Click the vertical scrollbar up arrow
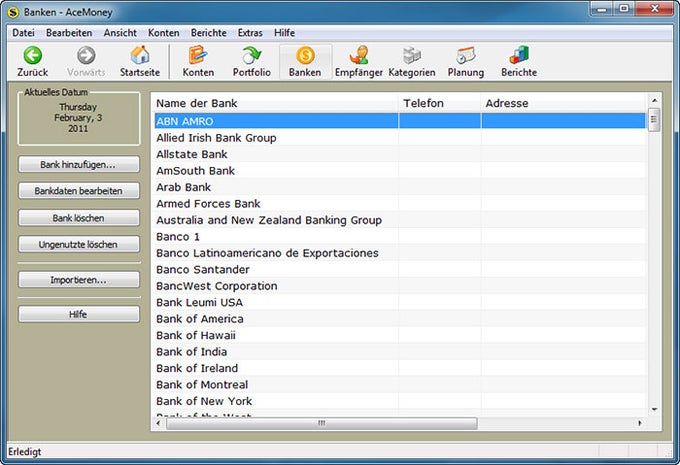This screenshot has width=680, height=465. pyautogui.click(x=654, y=101)
